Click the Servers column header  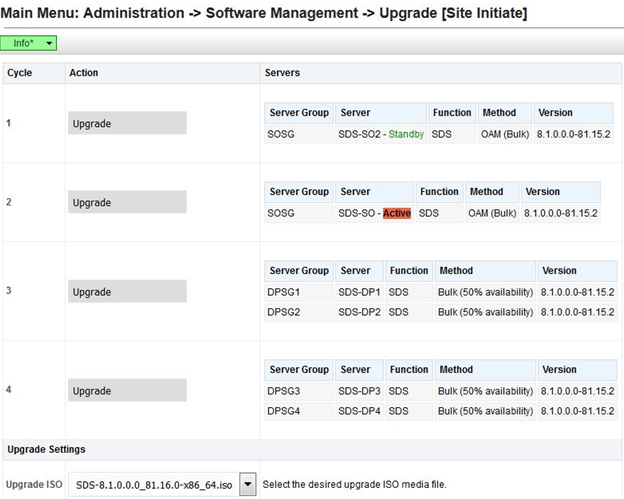point(440,73)
